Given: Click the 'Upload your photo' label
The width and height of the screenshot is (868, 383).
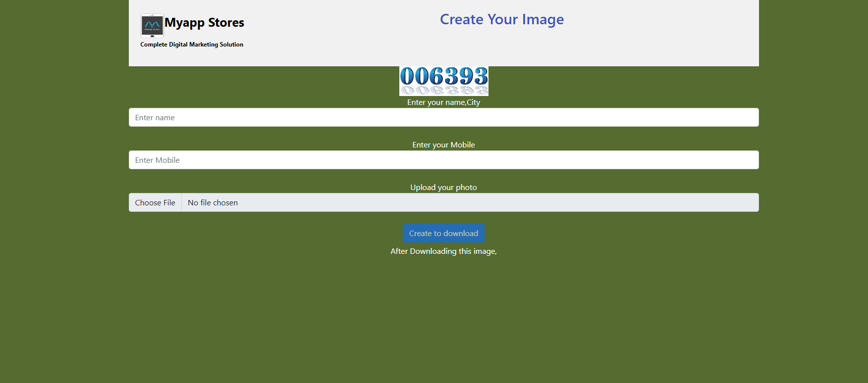Looking at the screenshot, I should 443,188.
